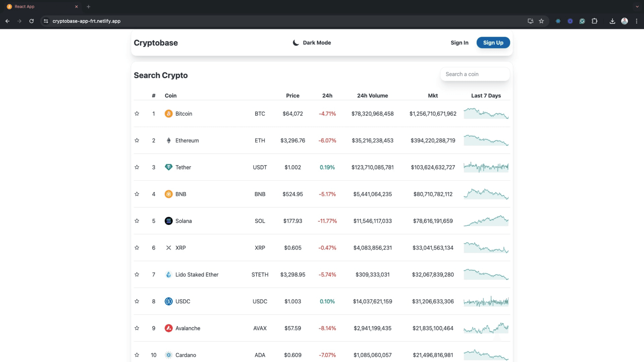Click the BNB coin icon
644x362 pixels.
(x=168, y=194)
